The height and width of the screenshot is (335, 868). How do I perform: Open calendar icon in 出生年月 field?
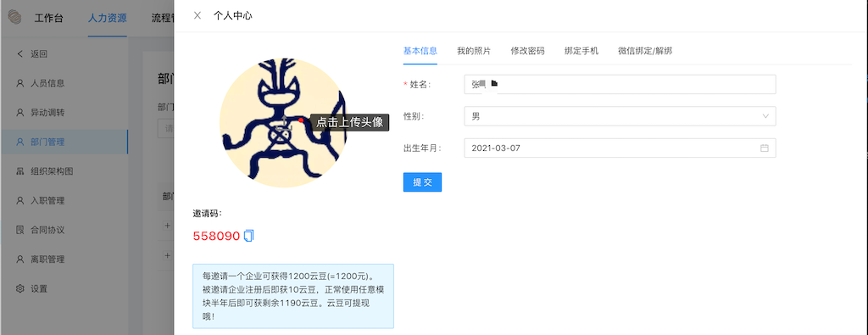click(x=765, y=148)
